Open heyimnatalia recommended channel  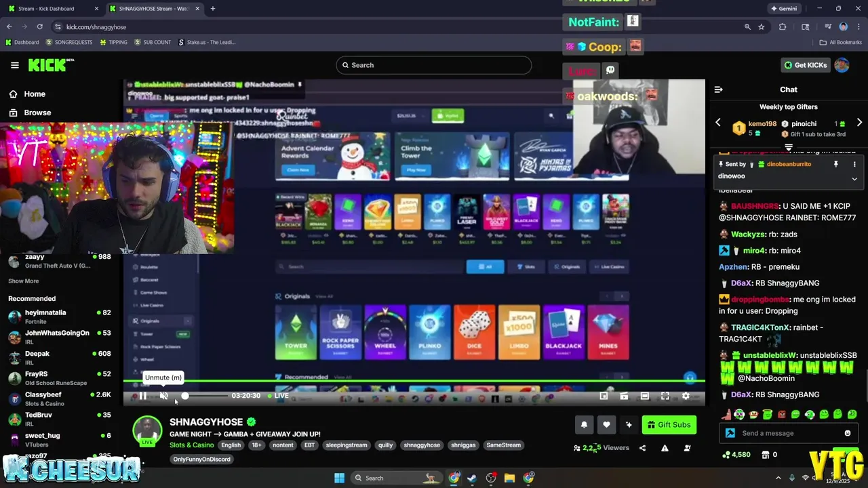pyautogui.click(x=60, y=317)
